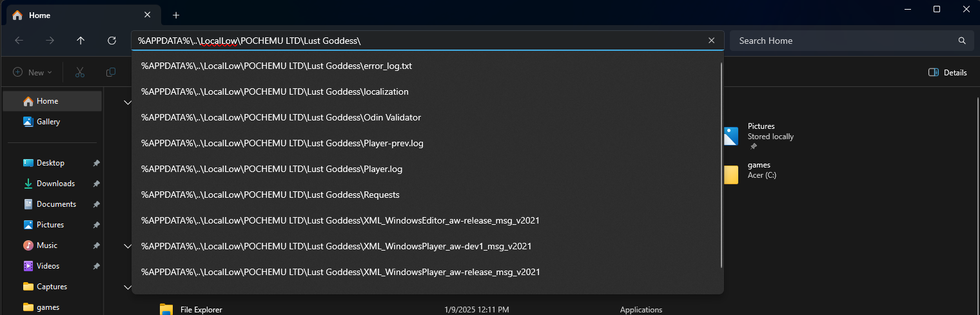The width and height of the screenshot is (980, 315).
Task: Open Gallery in the sidebar
Action: coord(52,122)
